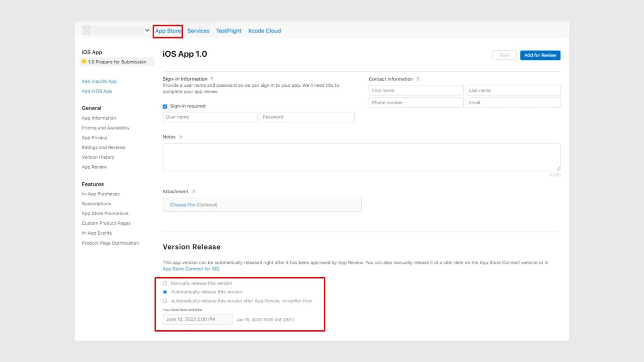
Task: Open App Store Connect for iOS link
Action: coord(191,269)
